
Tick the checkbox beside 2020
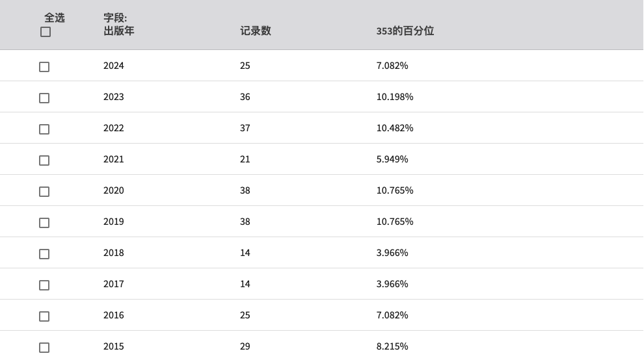coord(44,192)
